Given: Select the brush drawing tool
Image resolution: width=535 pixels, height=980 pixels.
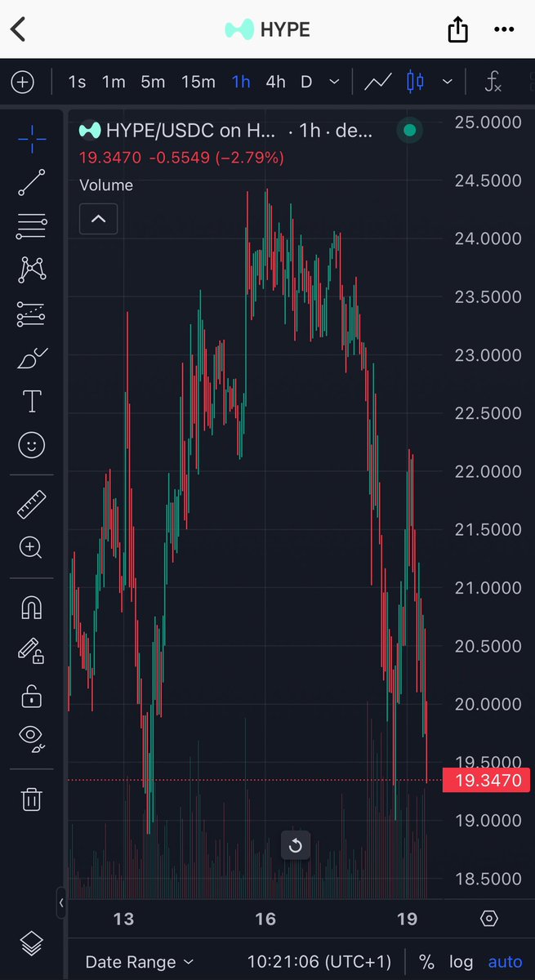Looking at the screenshot, I should 32,358.
